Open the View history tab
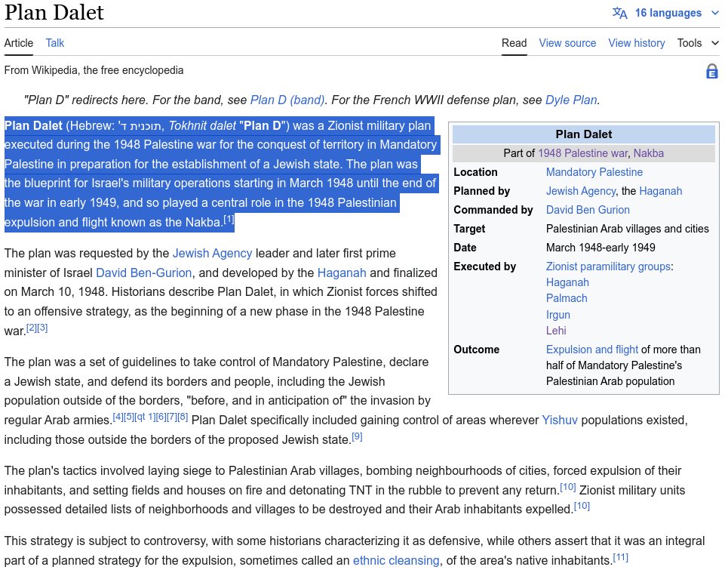Viewport: 728px width, 573px height. pyautogui.click(x=637, y=43)
